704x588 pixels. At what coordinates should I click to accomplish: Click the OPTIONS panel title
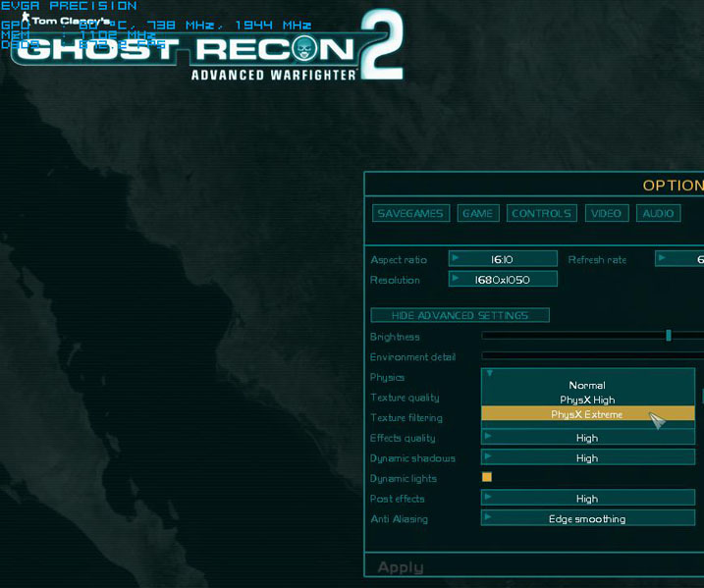[673, 185]
